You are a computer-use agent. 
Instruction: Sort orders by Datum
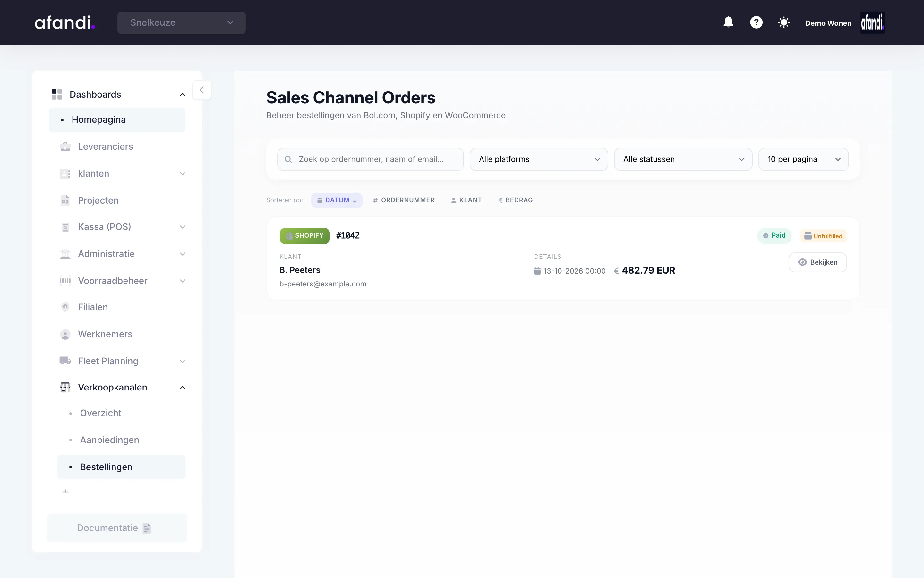tap(336, 200)
